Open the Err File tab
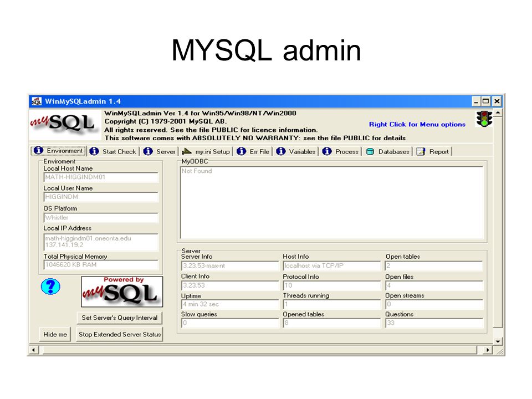532x399 pixels. [x=253, y=152]
